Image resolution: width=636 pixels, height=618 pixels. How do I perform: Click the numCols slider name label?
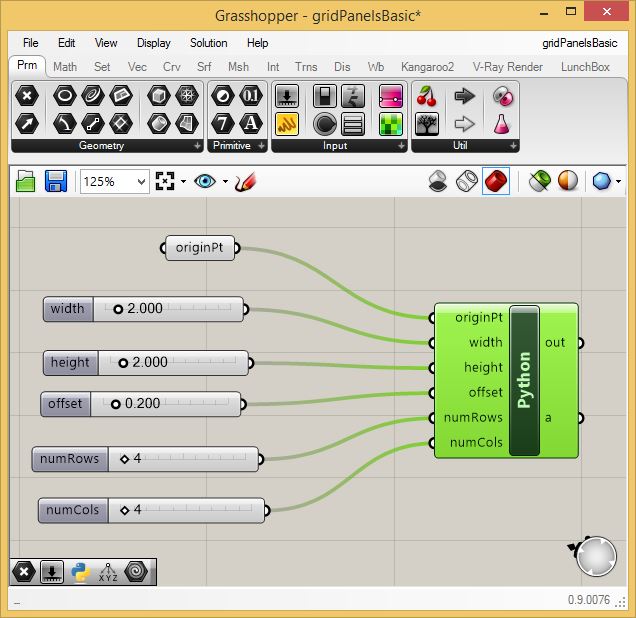pos(73,510)
